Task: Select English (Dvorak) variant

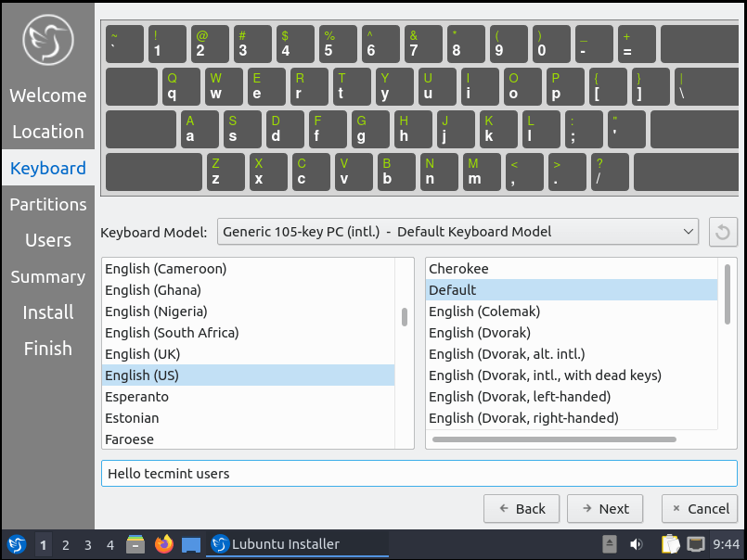Action: coord(572,332)
